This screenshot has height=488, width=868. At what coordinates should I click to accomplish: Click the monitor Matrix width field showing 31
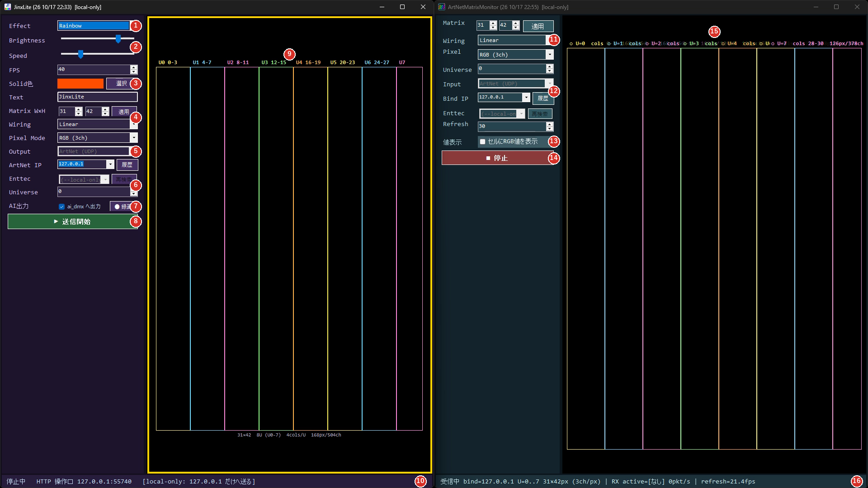483,25
